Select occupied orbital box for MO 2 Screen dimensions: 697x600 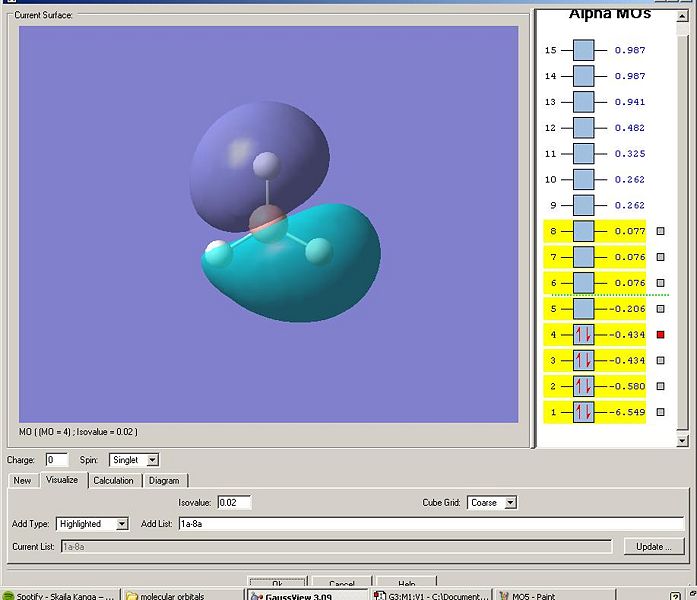583,386
